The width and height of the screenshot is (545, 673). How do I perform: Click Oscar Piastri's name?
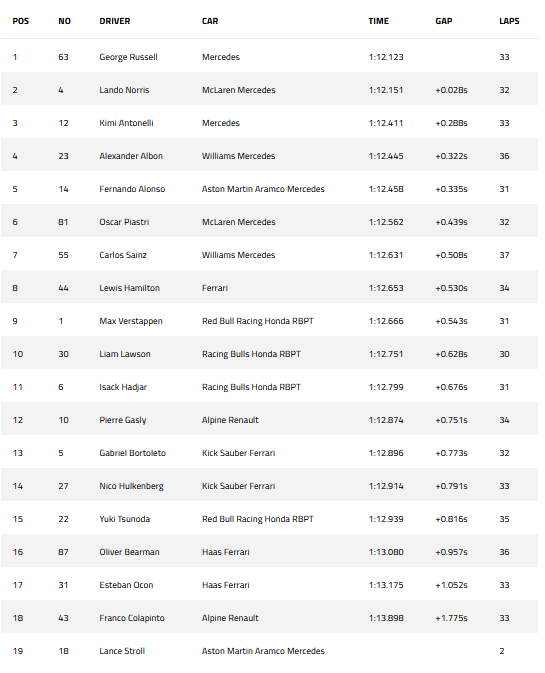click(x=124, y=222)
